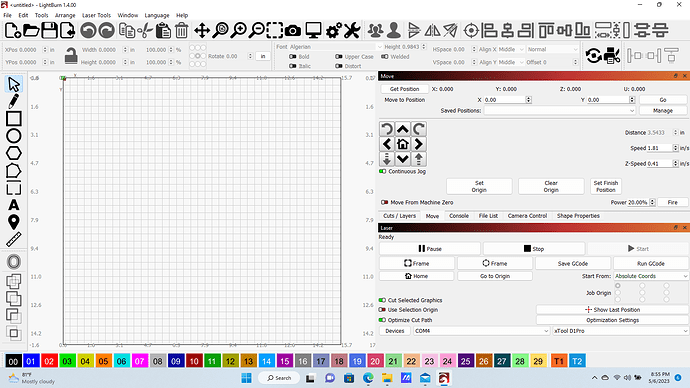Image resolution: width=690 pixels, height=388 pixels.
Task: Pick the Polygon shape tool
Action: tap(14, 153)
